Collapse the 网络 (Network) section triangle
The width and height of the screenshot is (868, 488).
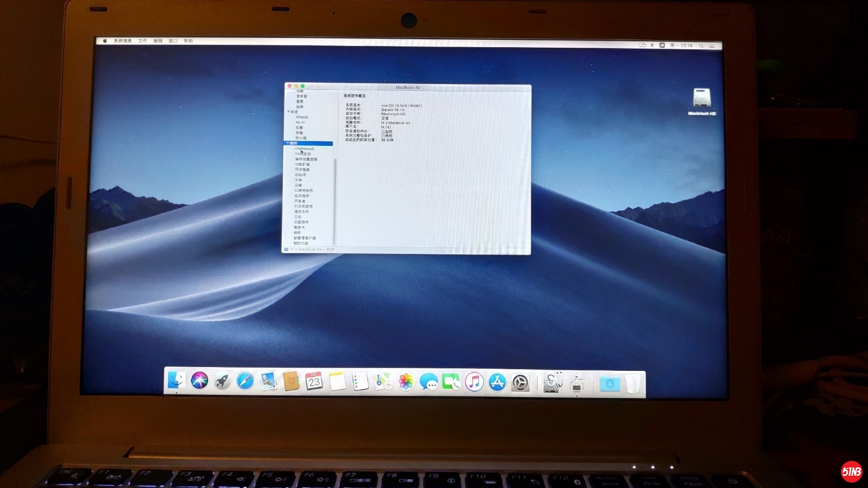tap(289, 112)
